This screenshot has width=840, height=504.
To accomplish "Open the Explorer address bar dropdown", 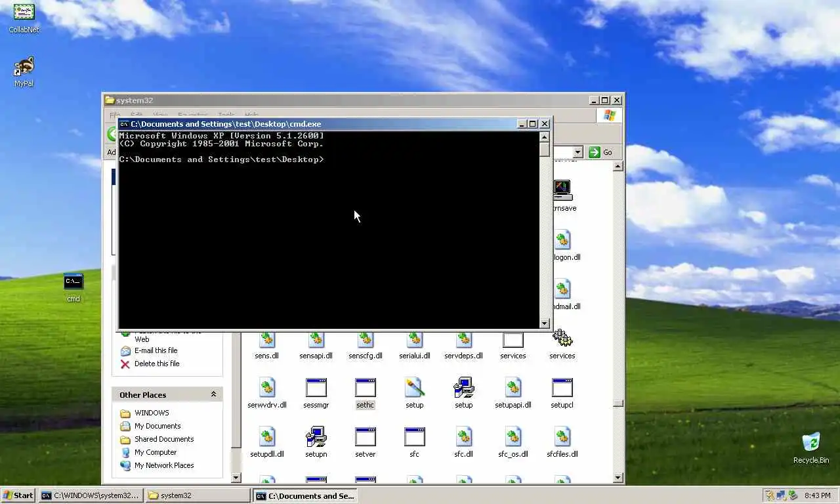I will [x=577, y=152].
